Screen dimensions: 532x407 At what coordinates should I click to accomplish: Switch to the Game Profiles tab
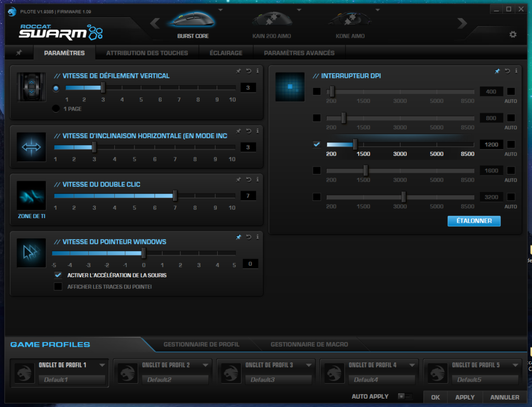50,345
